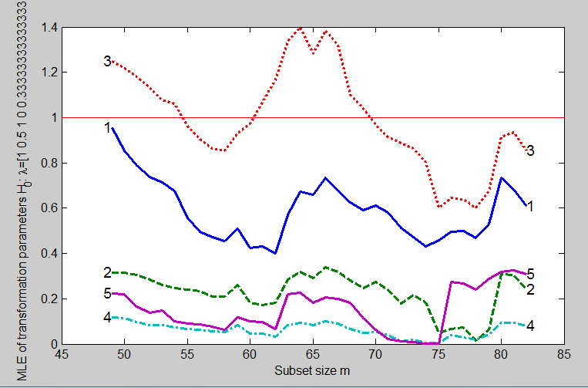Click left label 5 of the magenta curve
The image size is (588, 388).
pyautogui.click(x=108, y=294)
